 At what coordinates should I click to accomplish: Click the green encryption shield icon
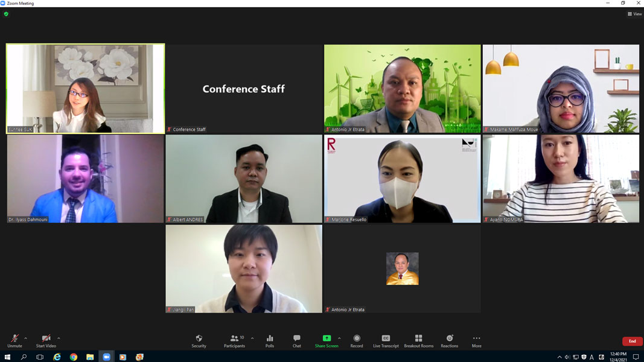point(6,14)
